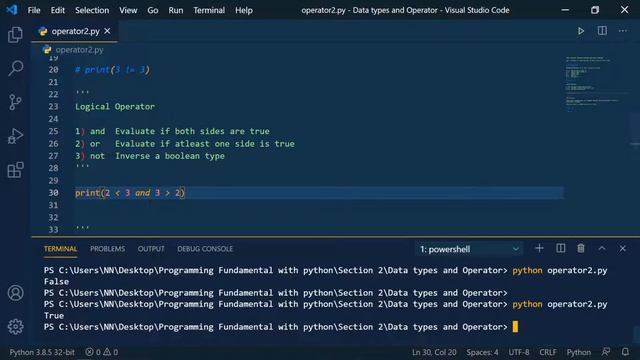The height and width of the screenshot is (360, 640).
Task: Click the feedback icon in status bar
Action: click(x=606, y=352)
